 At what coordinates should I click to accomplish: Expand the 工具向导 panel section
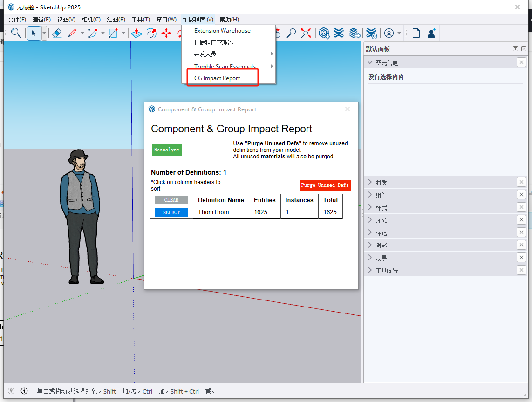(370, 270)
